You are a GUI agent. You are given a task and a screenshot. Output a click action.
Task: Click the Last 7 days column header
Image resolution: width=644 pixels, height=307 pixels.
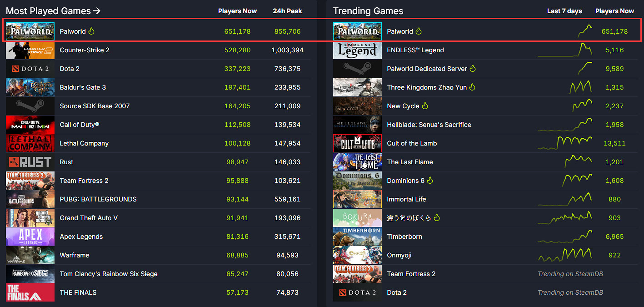564,11
